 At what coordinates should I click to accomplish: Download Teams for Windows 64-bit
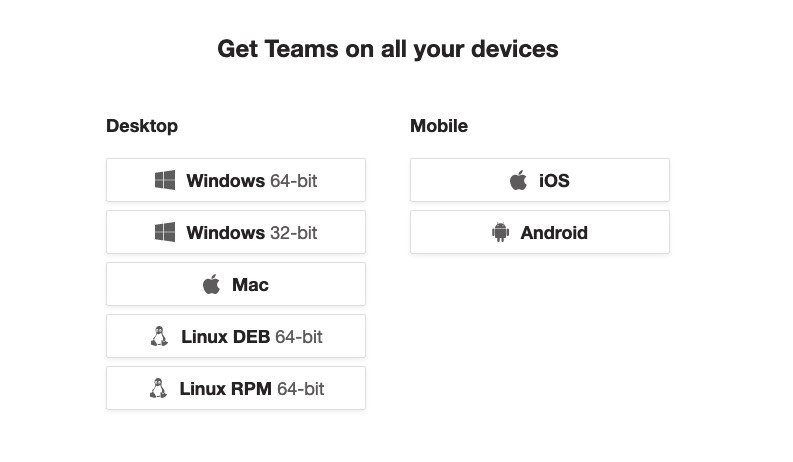[x=236, y=180]
